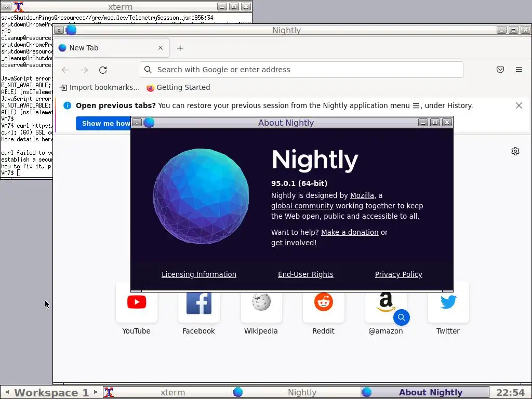The image size is (532, 399).
Task: Click the xterm title bar text
Action: pos(120,7)
